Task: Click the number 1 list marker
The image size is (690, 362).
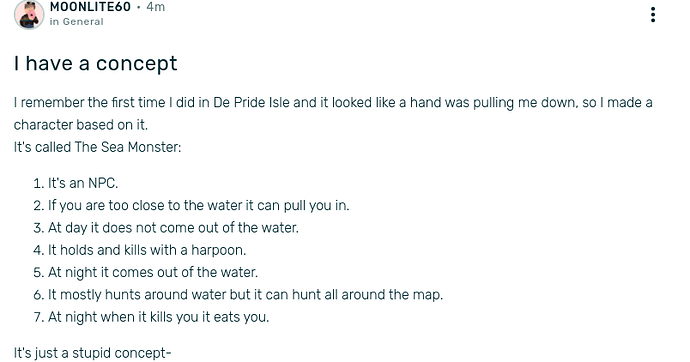Action: (x=39, y=183)
